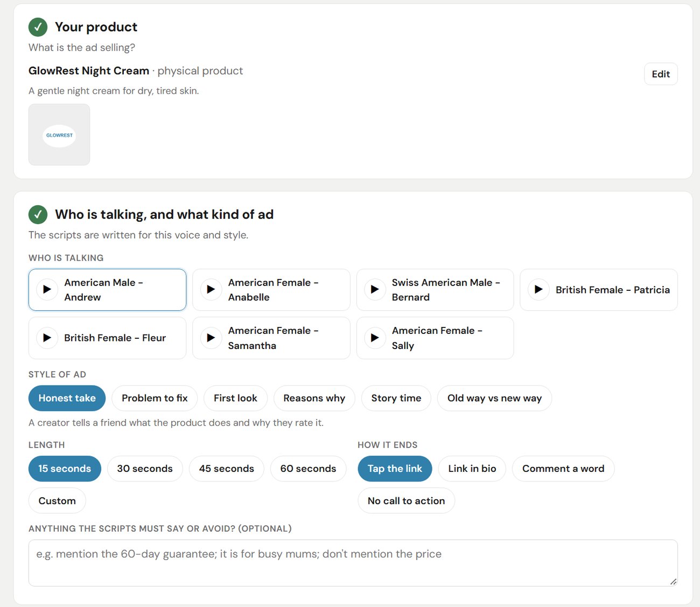Play the British Female - Patricia voice sample
This screenshot has width=700, height=607.
538,290
